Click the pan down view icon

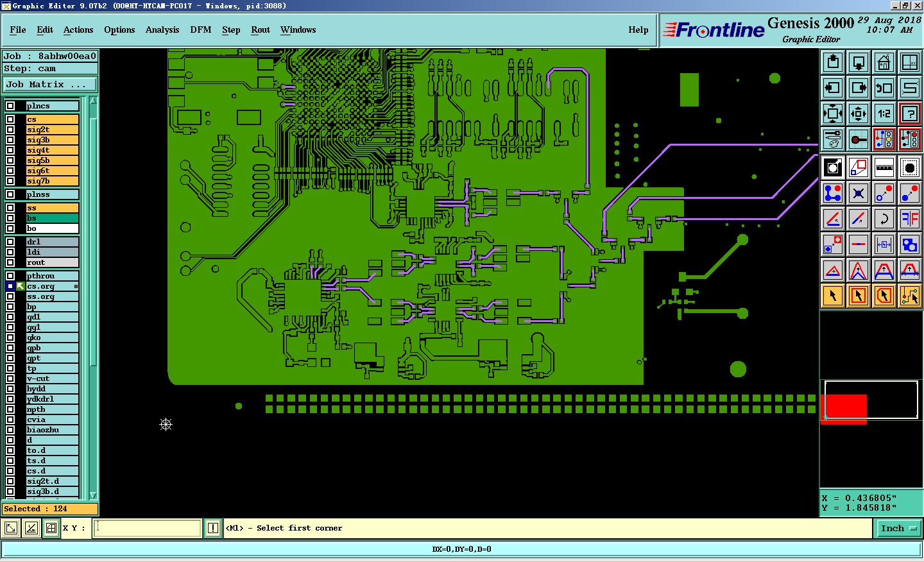(x=859, y=62)
